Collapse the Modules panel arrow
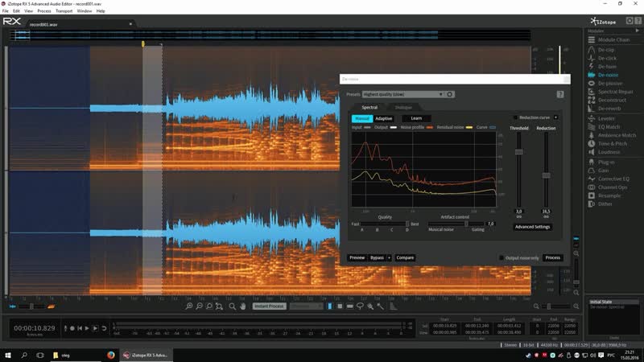The image size is (644, 362). (x=638, y=31)
